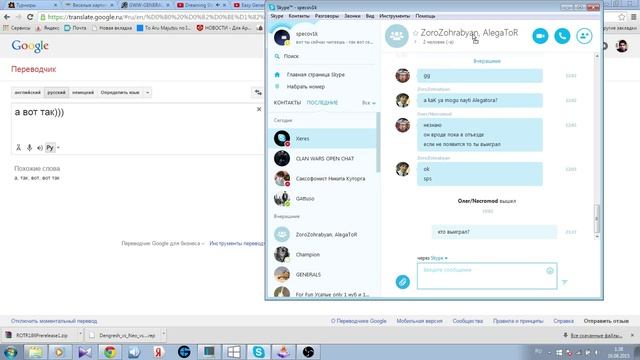640x360 pixels.
Task: Select немецкий as source language
Action: click(83, 93)
